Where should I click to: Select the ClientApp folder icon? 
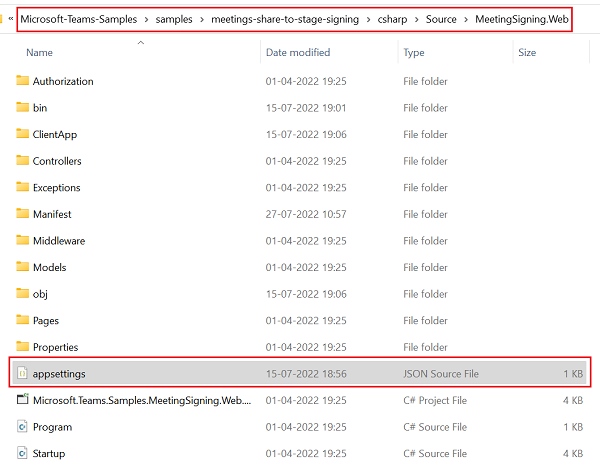tap(23, 134)
